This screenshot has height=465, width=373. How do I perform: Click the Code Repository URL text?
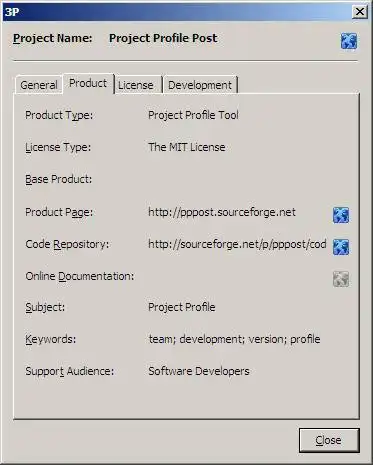tap(237, 244)
